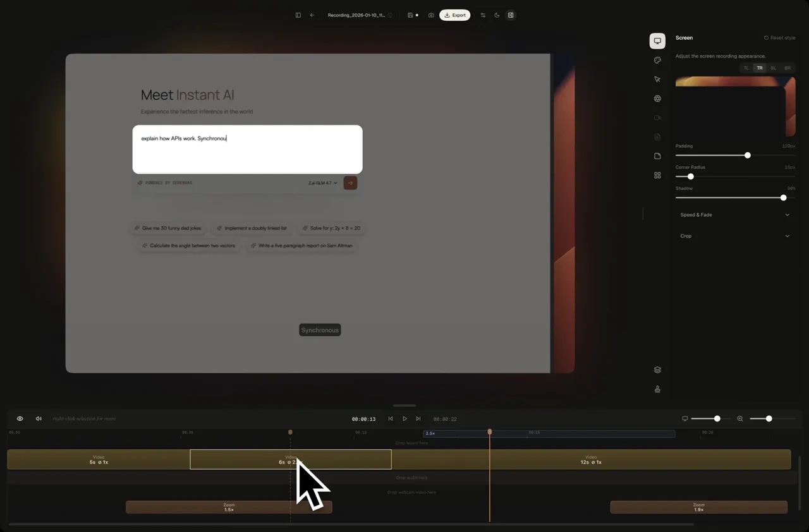Viewport: 809px width, 532px height.
Task: Toggle dark mode moon icon
Action: (497, 15)
